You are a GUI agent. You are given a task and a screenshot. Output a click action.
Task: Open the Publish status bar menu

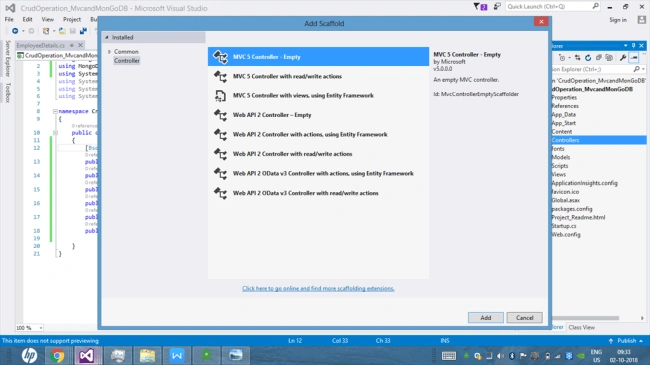(x=626, y=341)
